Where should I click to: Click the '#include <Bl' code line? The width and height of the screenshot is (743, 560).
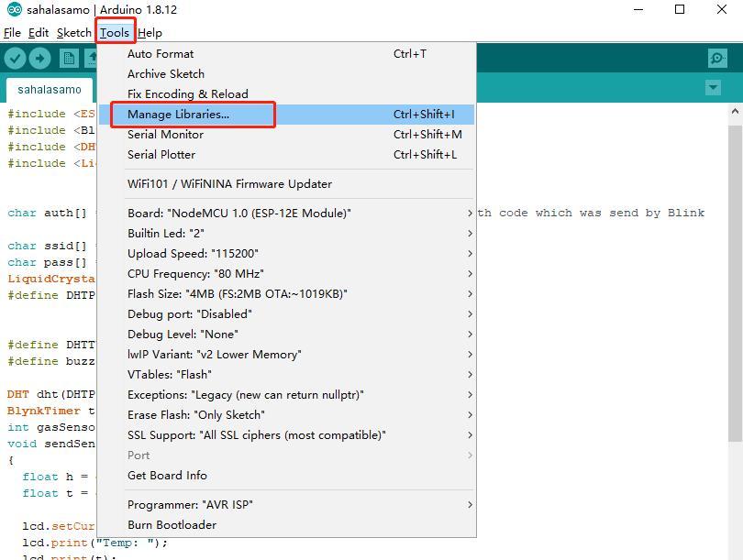click(x=51, y=130)
